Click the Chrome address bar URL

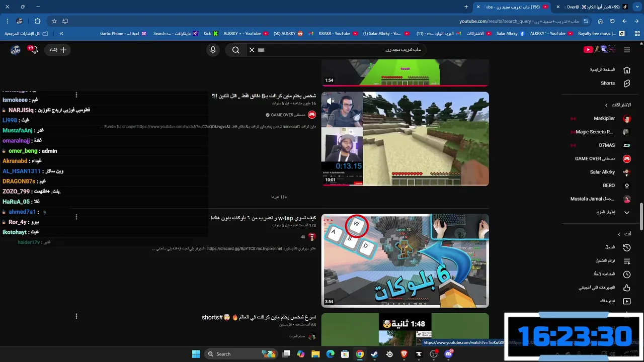coord(519,21)
